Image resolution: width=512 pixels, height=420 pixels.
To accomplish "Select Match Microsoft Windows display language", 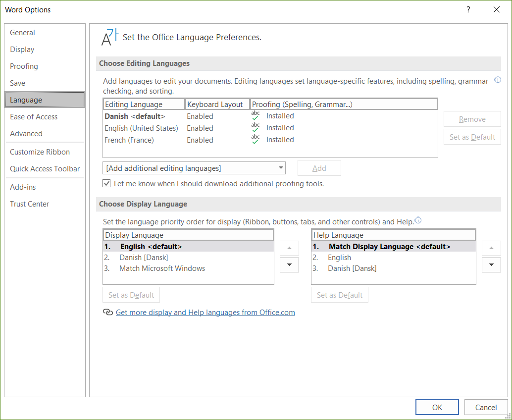I will pyautogui.click(x=188, y=268).
